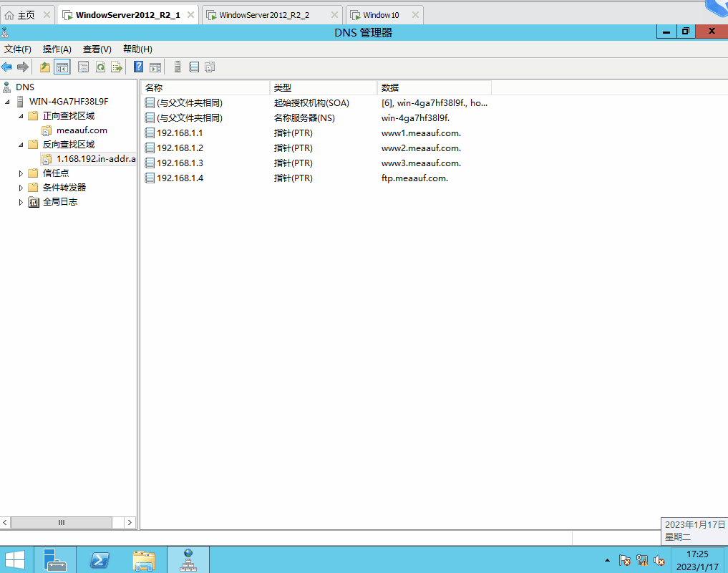Select the 192.168.1.1 PTR record
728x573 pixels.
(316, 133)
